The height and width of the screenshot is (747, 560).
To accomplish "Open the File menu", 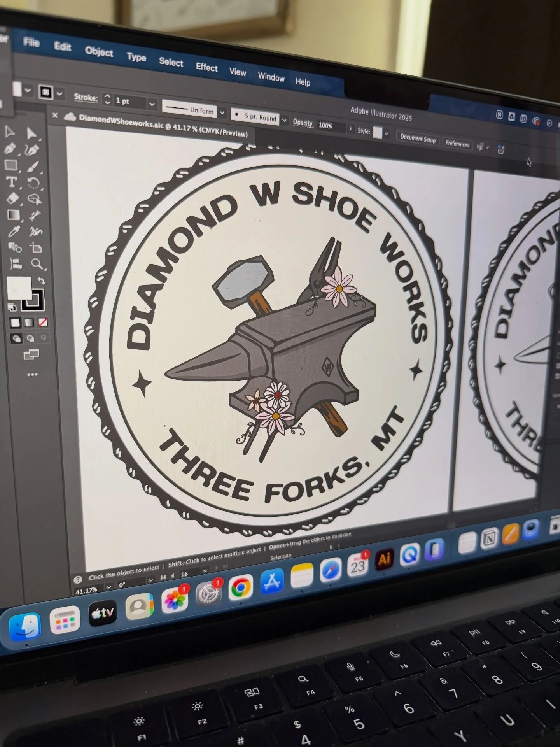I will (x=31, y=42).
